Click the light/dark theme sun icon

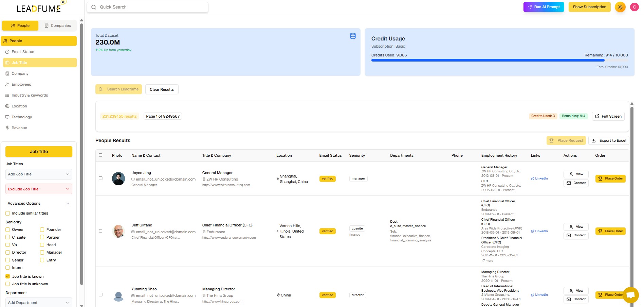pyautogui.click(x=620, y=7)
